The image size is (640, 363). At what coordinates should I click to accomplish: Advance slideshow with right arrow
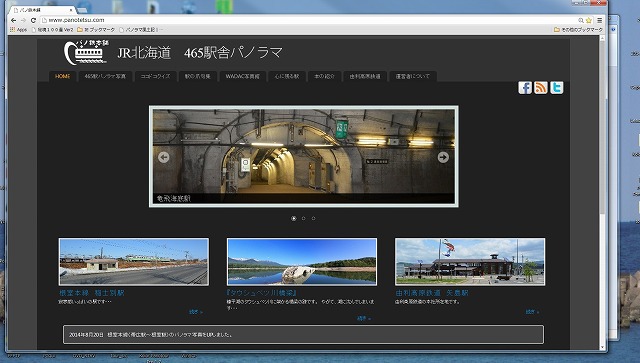(443, 157)
